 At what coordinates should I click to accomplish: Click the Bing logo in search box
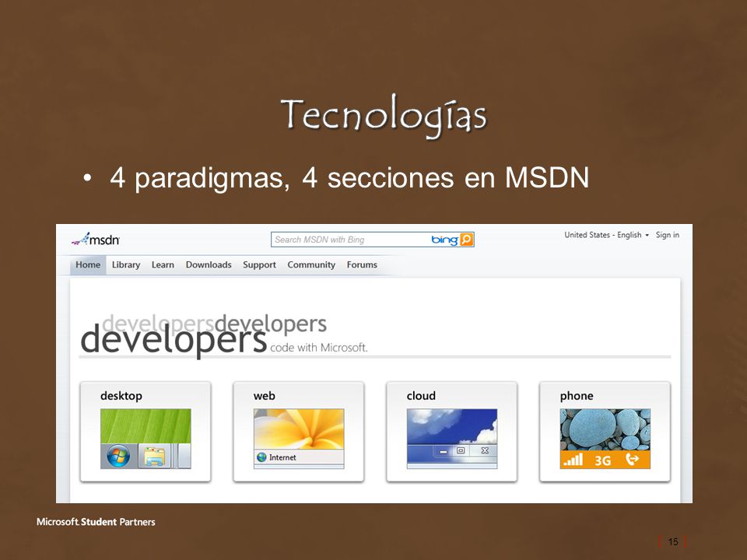point(444,240)
